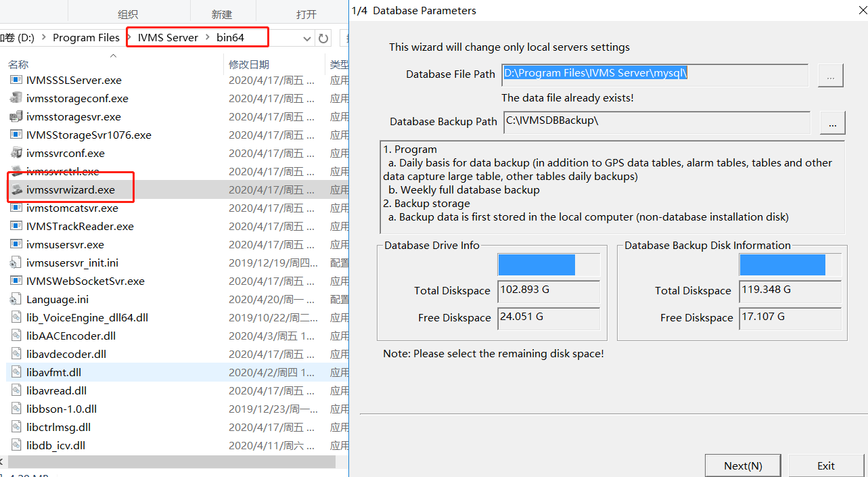Viewport: 868px width, 477px height.
Task: Click the libctrlmsg.dll file icon
Action: click(x=16, y=427)
